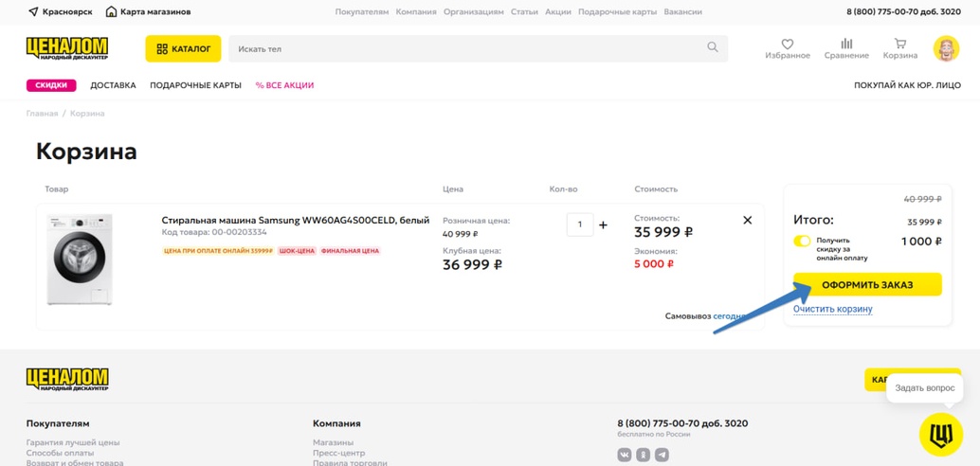Click ЦЕНА ПРИ ОПЛАТЕ ОНЛАЙН 35999₽ tag

click(x=218, y=250)
